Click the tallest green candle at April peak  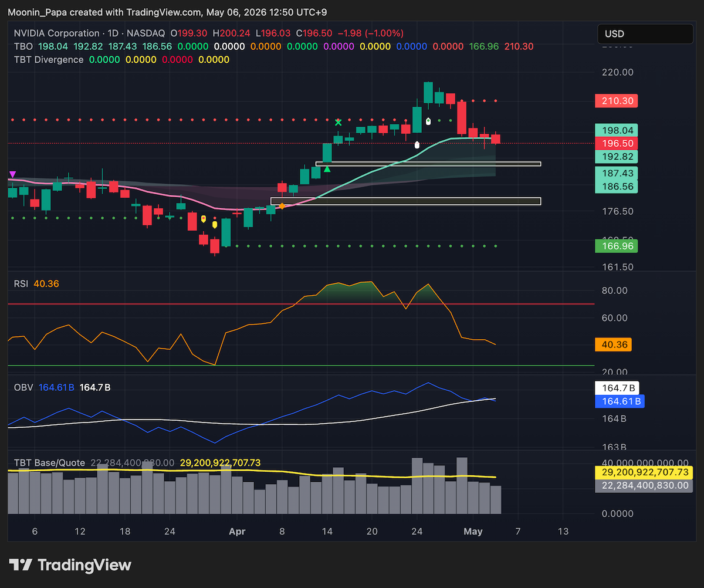click(x=428, y=93)
